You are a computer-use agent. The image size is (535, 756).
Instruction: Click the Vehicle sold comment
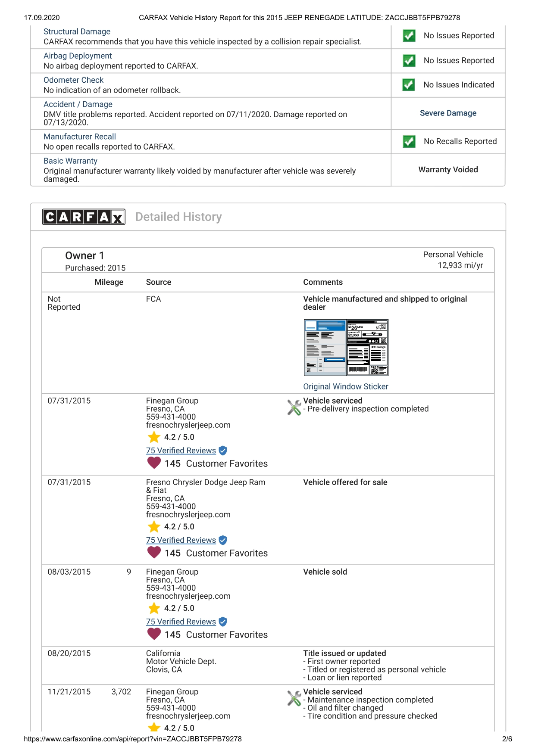coord(325,572)
